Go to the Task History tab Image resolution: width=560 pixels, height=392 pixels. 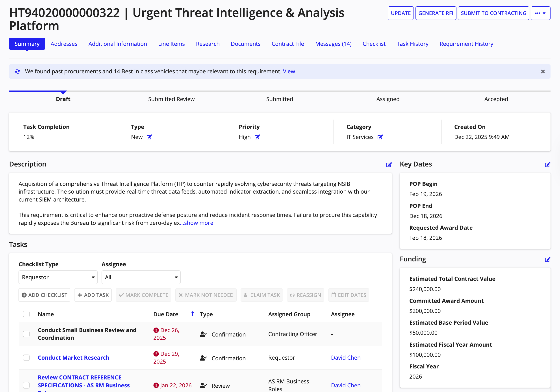tap(412, 44)
